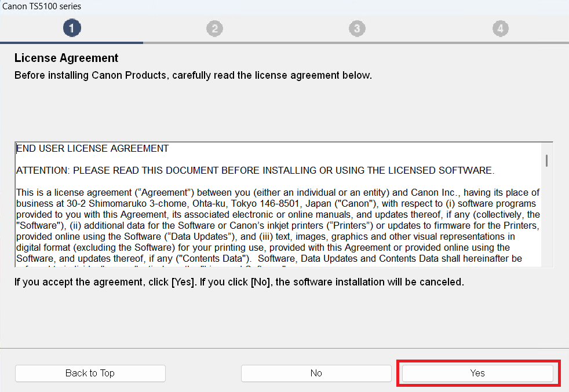Viewport: 569px width, 392px height.
Task: Click Back to Top
Action: 90,373
